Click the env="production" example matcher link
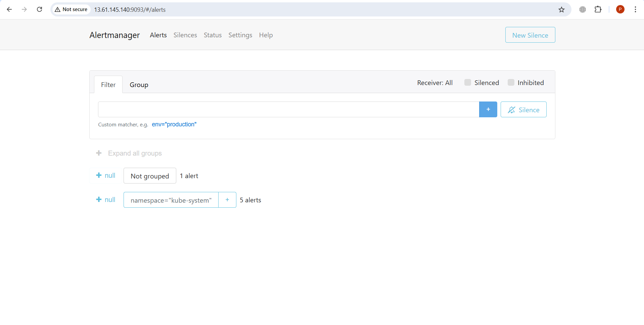The width and height of the screenshot is (644, 325). click(174, 124)
